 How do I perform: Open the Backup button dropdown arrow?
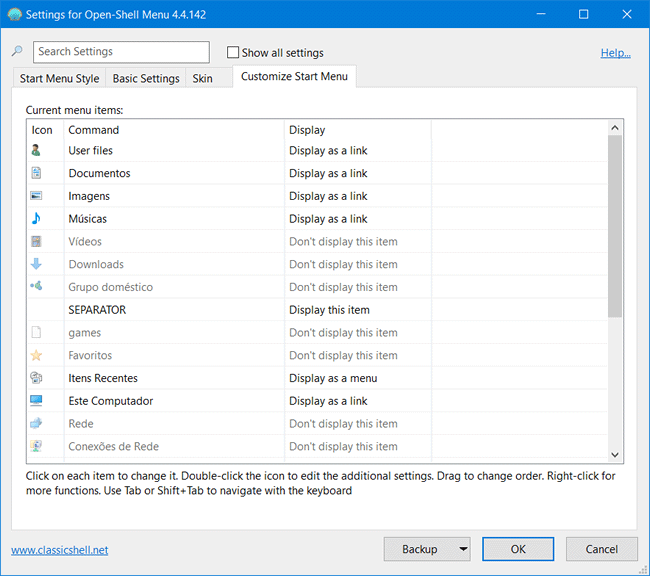tap(461, 549)
